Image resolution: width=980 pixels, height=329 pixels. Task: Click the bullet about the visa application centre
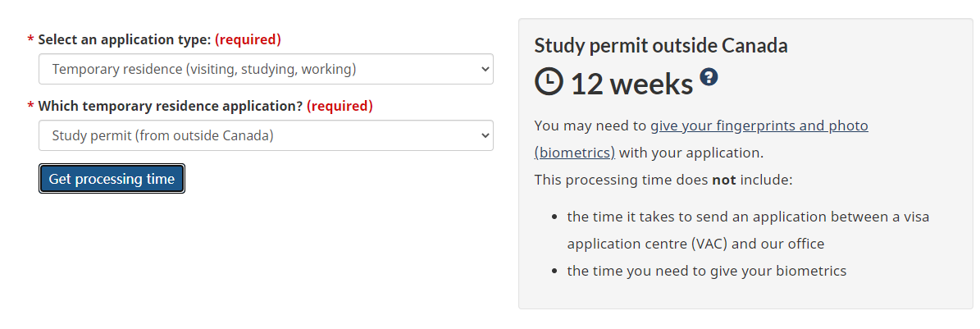[748, 230]
